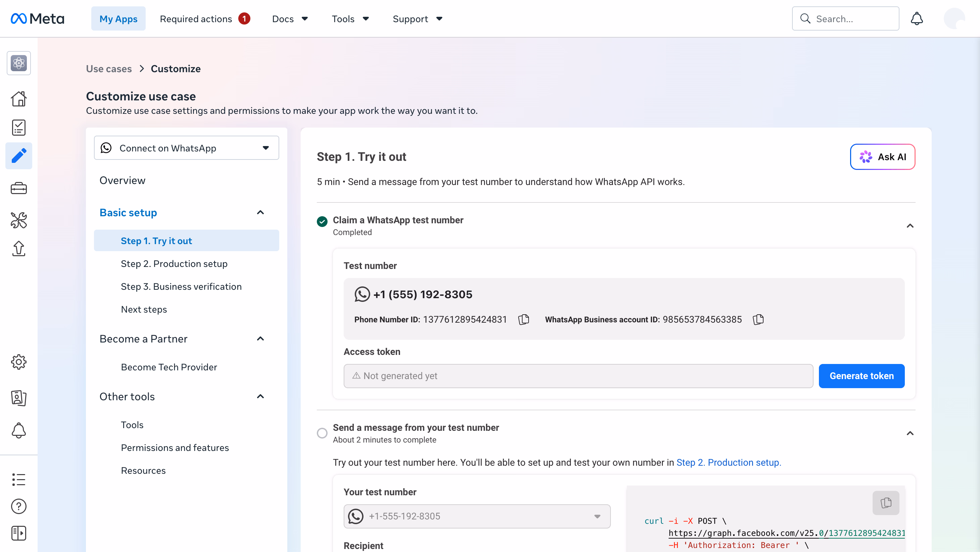Click the green Completed checkmark icon

(322, 221)
